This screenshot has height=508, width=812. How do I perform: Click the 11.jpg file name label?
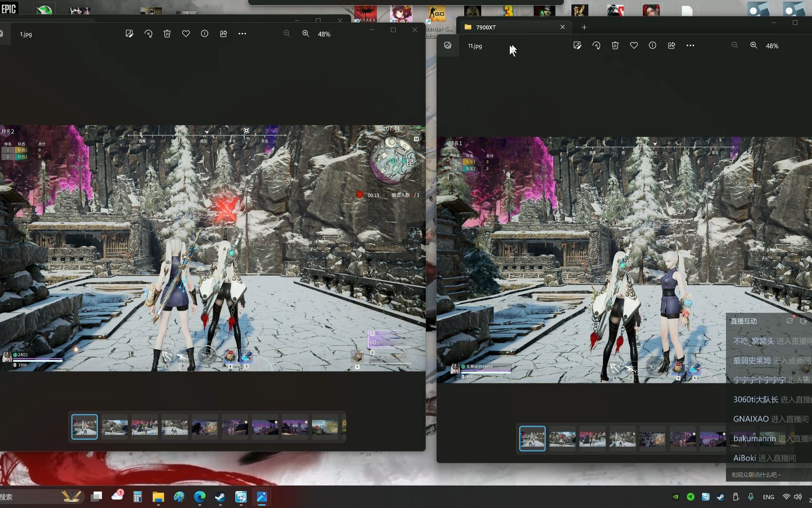[x=475, y=46]
